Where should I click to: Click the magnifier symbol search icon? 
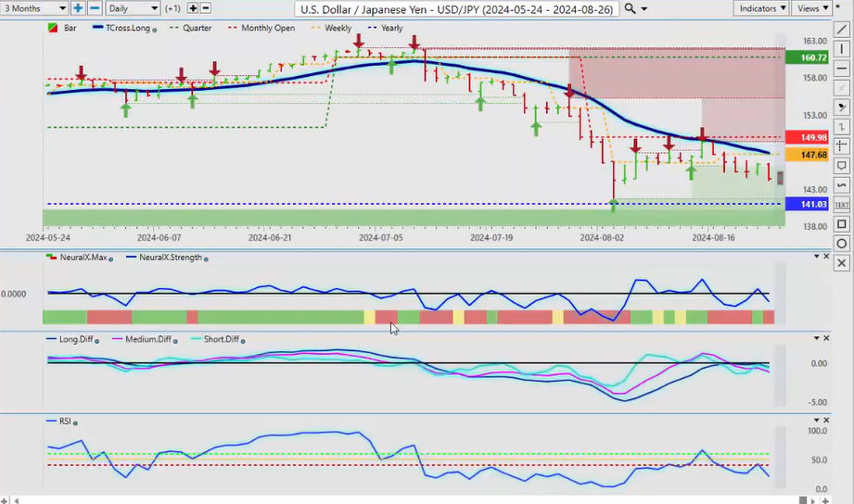click(631, 8)
